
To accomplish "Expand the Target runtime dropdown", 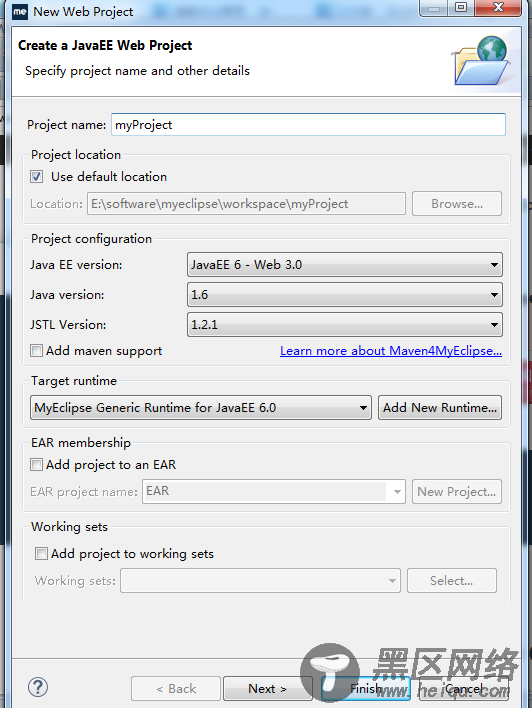I will (201, 408).
